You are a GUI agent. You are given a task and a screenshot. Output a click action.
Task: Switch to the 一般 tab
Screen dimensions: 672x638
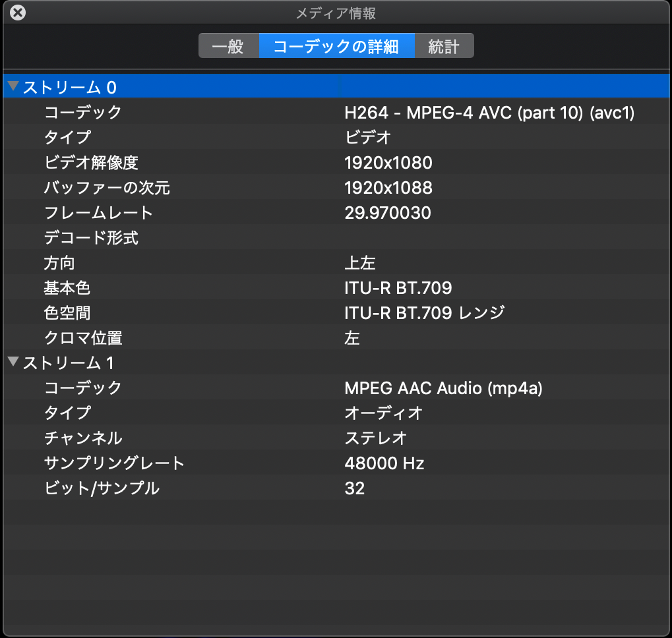click(x=228, y=47)
